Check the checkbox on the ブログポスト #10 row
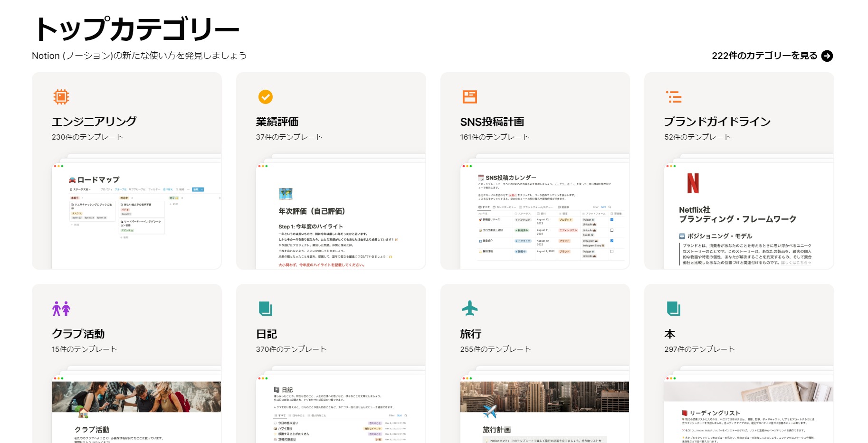 [611, 230]
